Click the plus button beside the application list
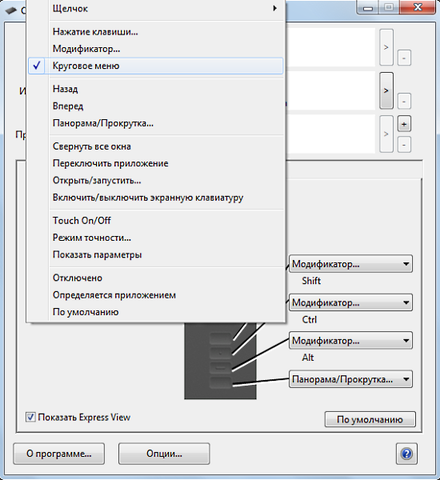 point(404,124)
